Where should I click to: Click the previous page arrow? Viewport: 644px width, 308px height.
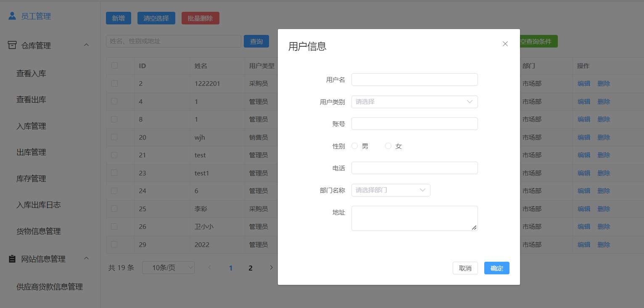point(210,268)
